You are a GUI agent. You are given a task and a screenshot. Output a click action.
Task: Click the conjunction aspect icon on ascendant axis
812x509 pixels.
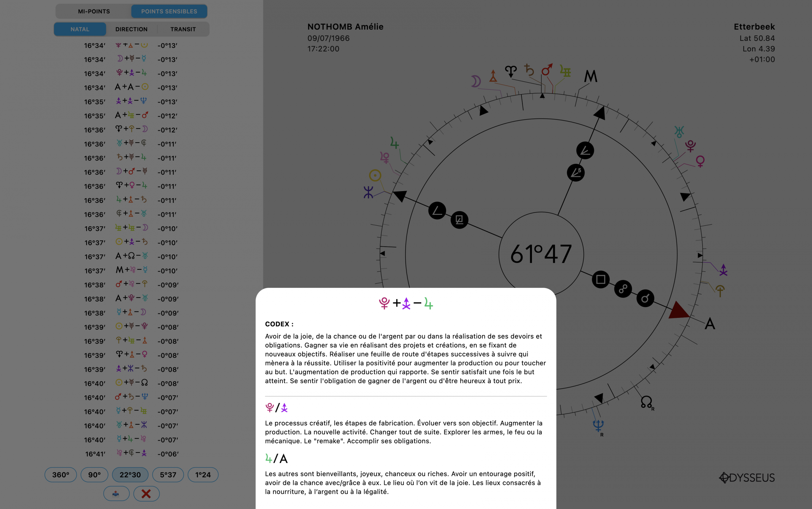(645, 298)
